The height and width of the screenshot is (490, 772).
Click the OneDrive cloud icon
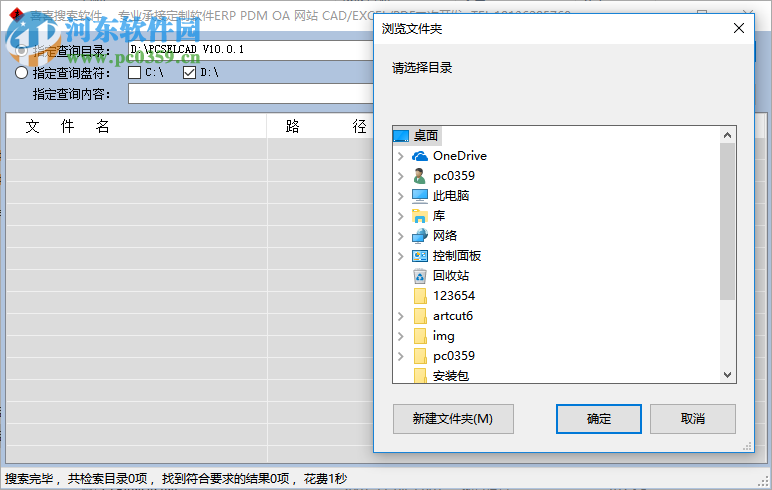point(419,156)
